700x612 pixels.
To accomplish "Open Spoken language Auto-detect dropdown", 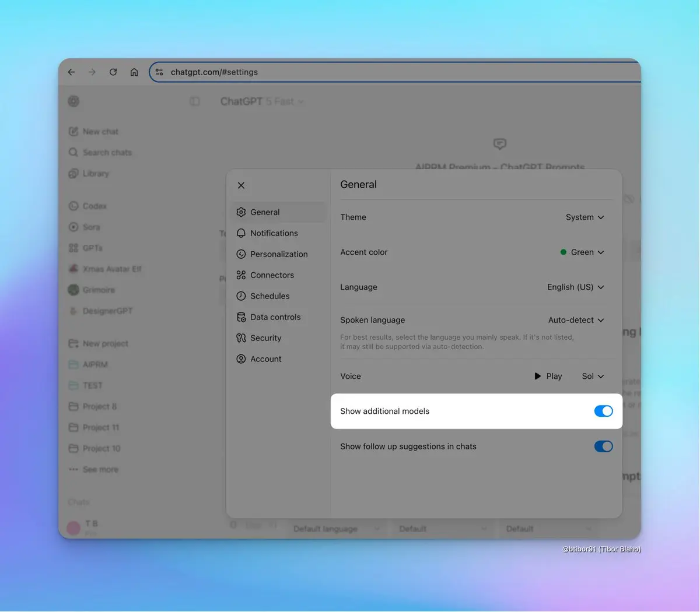I will pyautogui.click(x=576, y=320).
